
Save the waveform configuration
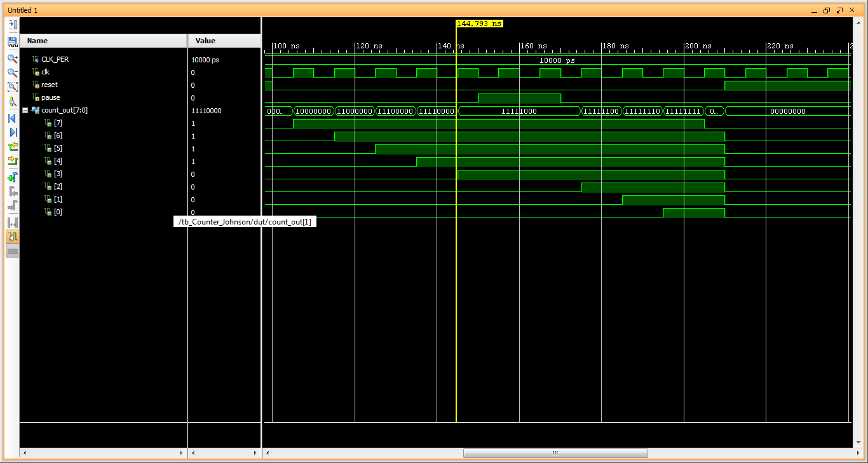(12, 42)
